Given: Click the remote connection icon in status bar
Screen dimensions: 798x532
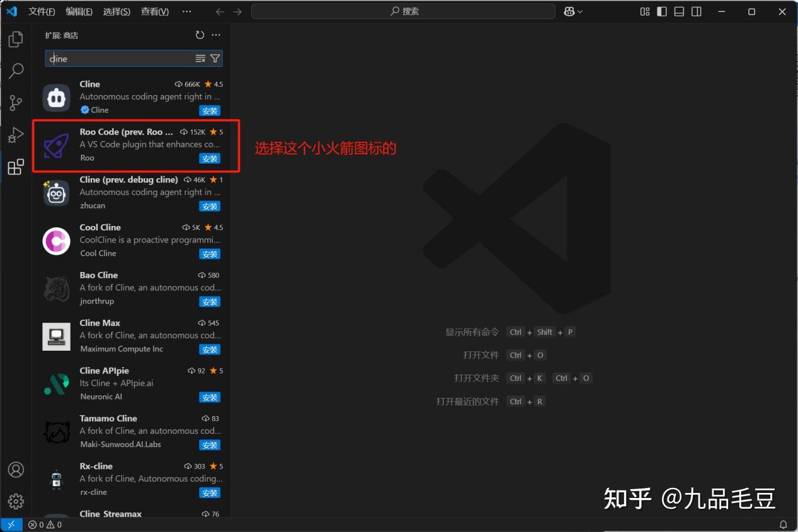Looking at the screenshot, I should pos(11,524).
